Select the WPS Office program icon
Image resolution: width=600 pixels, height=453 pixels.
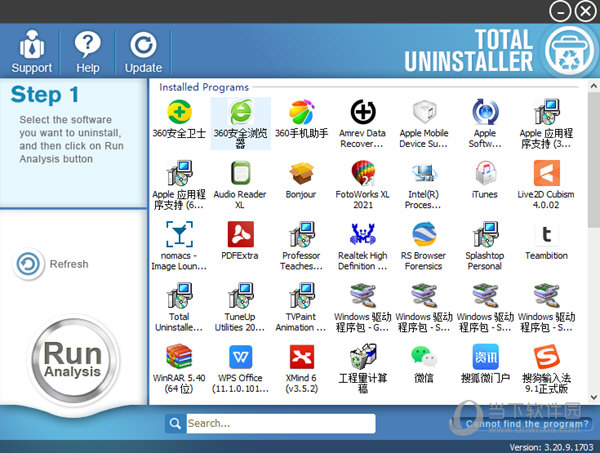240,356
